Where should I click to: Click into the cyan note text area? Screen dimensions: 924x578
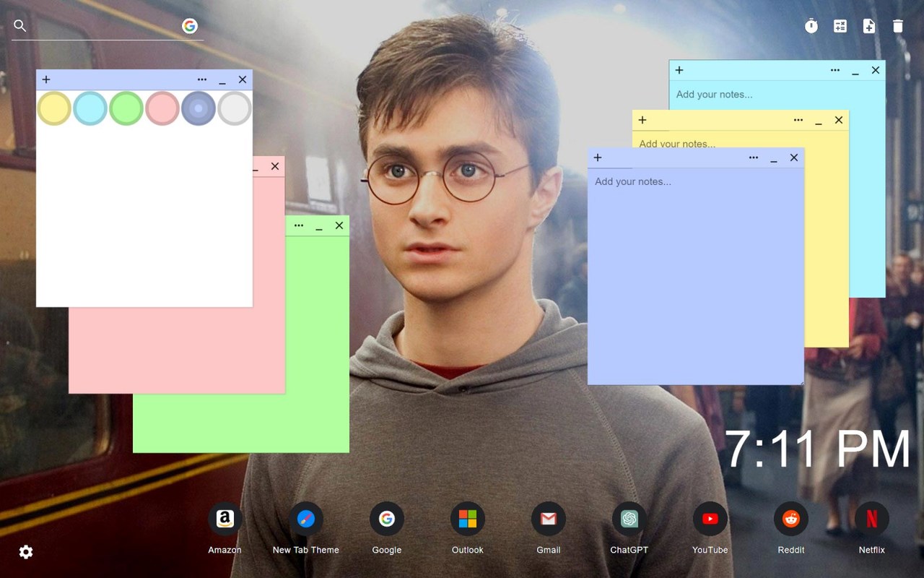coord(777,95)
